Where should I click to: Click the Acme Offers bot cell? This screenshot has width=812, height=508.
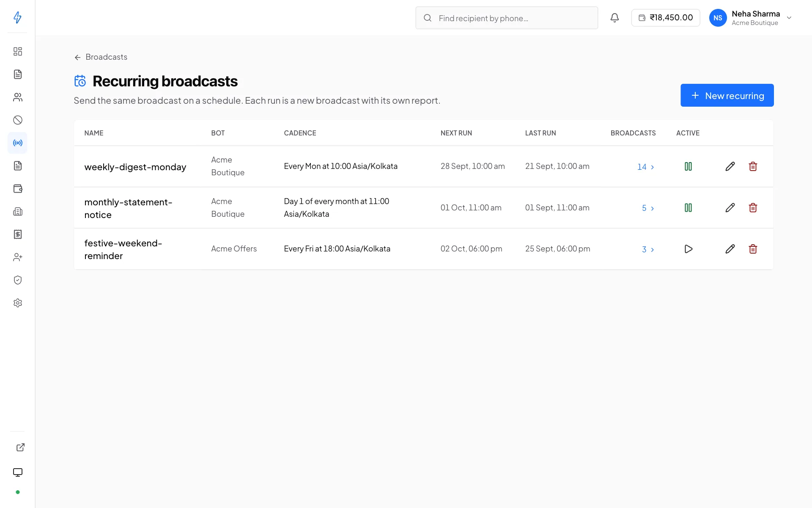[234, 249]
